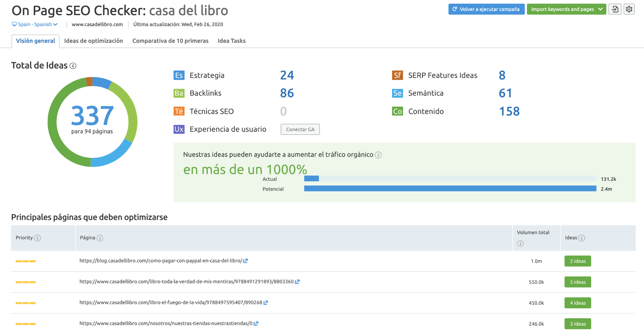The image size is (644, 334).
Task: Click 3 ideas button for nuestras-tiendas page
Action: 578,324
